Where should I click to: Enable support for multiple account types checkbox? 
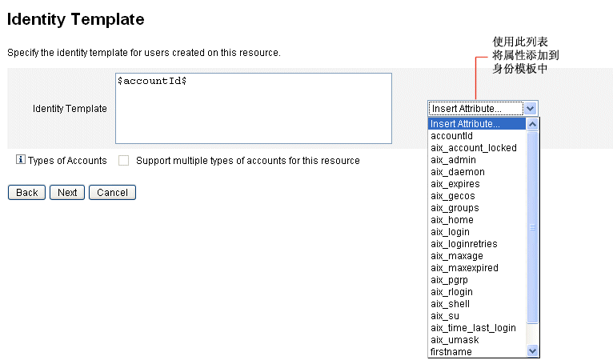pyautogui.click(x=123, y=160)
